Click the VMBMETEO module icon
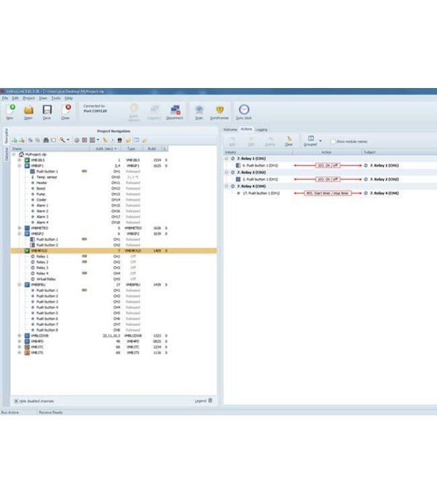This screenshot has height=504, width=437. tap(28, 228)
